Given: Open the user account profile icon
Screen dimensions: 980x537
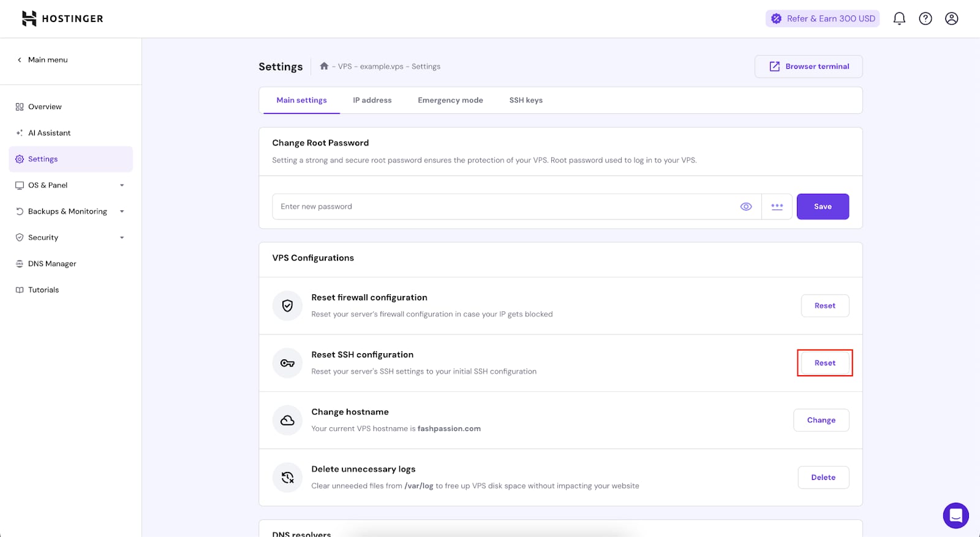Looking at the screenshot, I should pyautogui.click(x=951, y=18).
